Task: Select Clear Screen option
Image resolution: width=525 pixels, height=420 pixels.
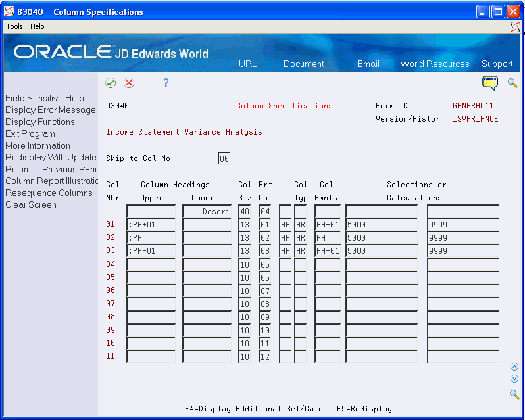Action: click(31, 204)
